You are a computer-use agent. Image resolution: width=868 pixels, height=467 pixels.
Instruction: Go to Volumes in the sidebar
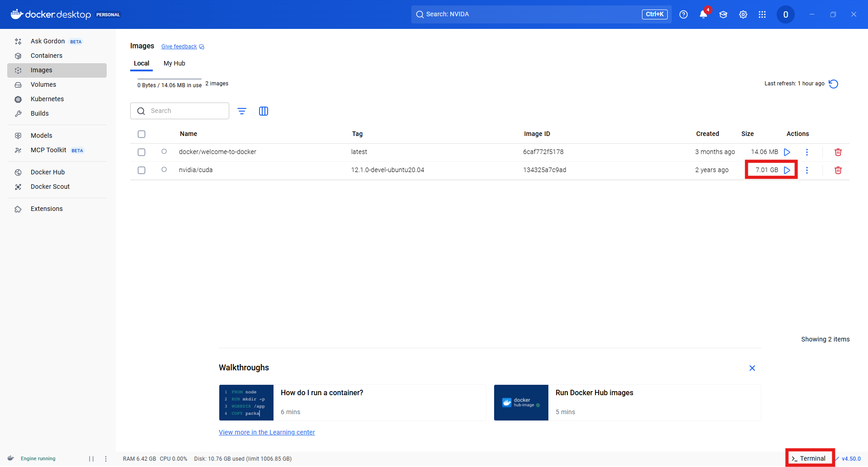coord(57,84)
